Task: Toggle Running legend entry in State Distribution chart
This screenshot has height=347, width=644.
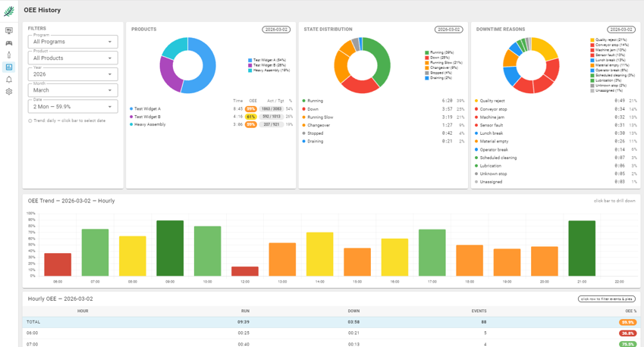Action: point(438,52)
